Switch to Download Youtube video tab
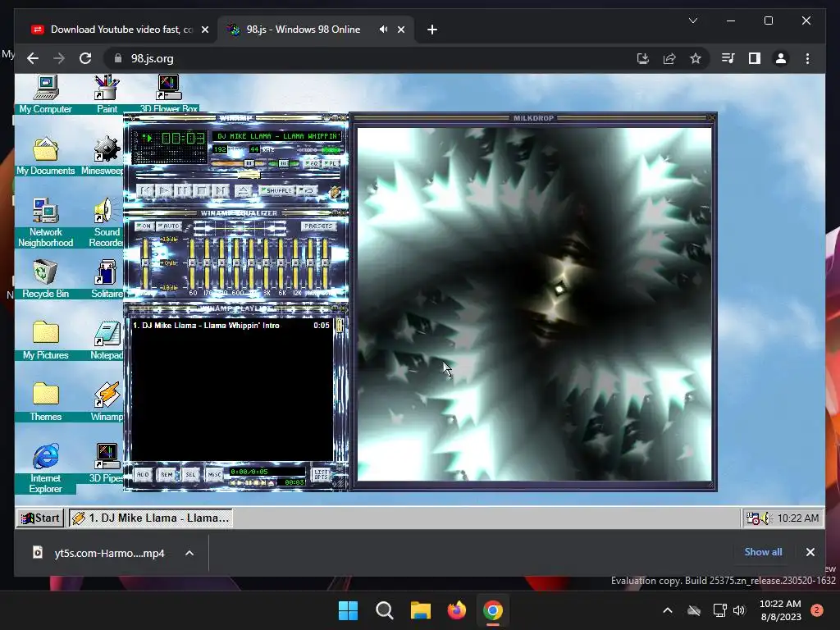Screen dimensions: 840x630 coord(120,30)
